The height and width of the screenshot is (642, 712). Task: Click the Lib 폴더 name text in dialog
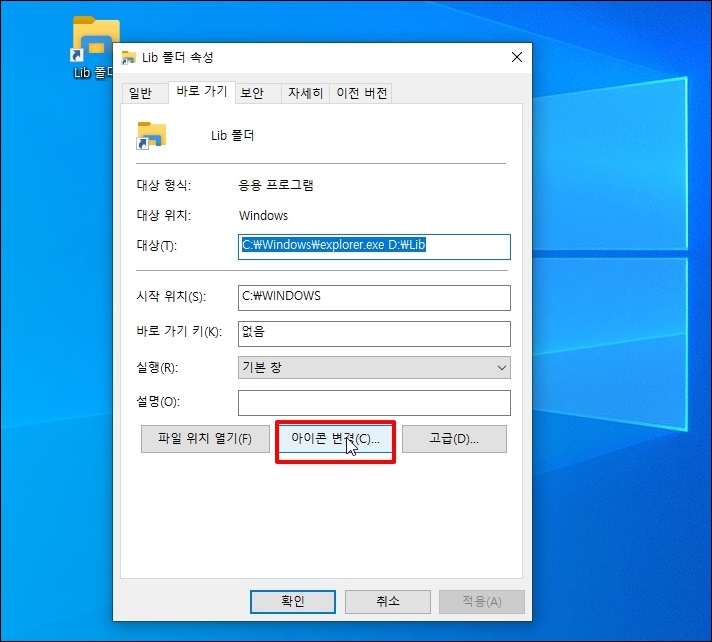232,136
